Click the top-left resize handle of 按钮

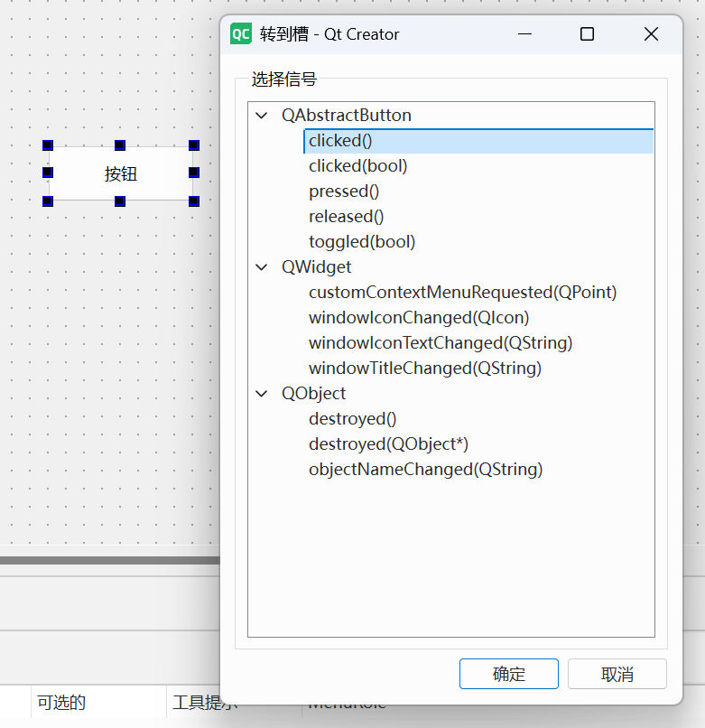click(x=48, y=145)
